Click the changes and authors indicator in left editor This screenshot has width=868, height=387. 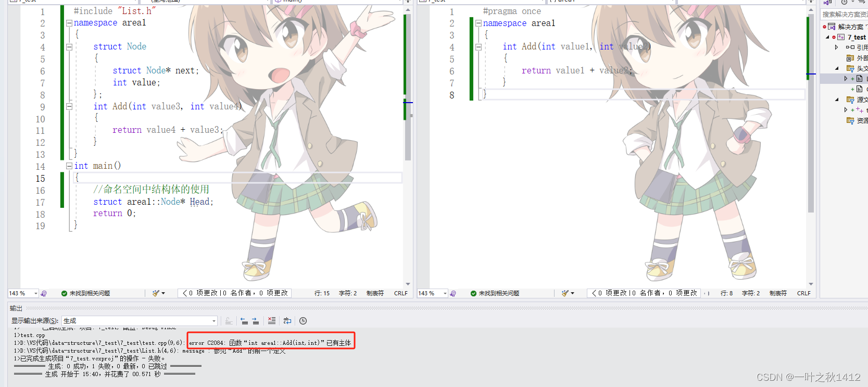pos(234,293)
